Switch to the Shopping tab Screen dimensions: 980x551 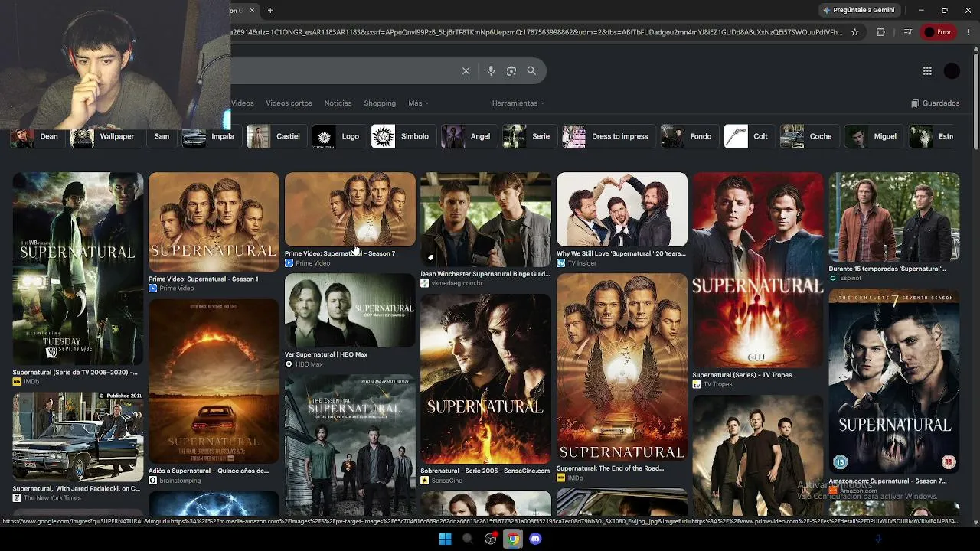380,103
